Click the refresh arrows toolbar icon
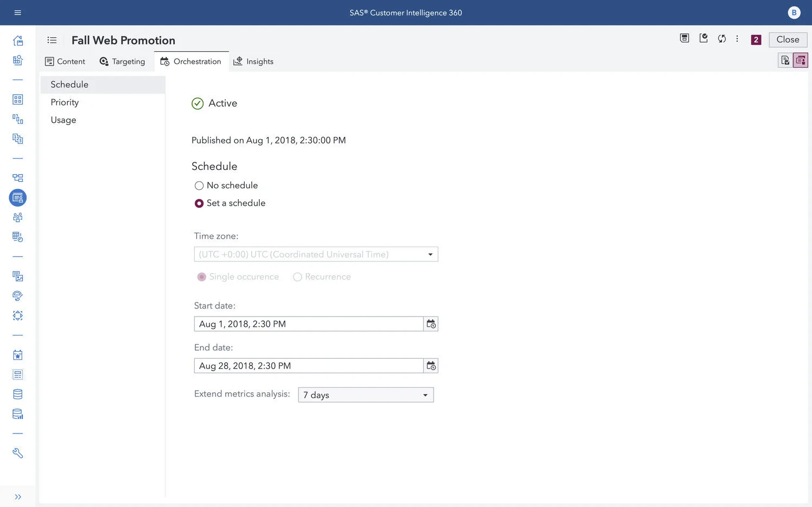Screen dimensions: 812x507 click(x=722, y=38)
